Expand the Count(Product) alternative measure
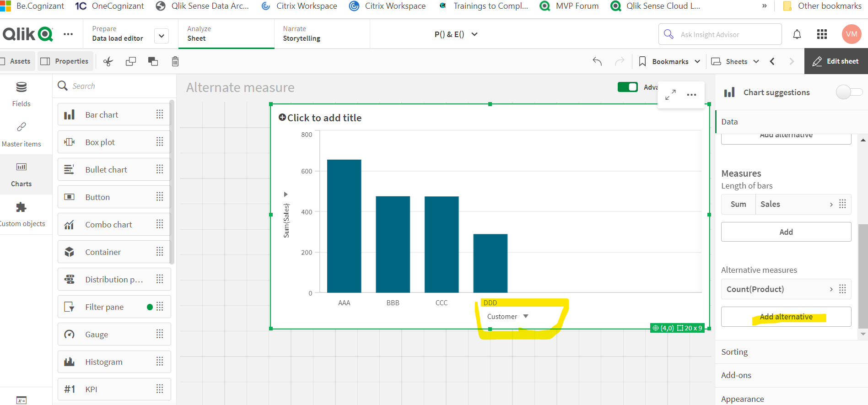The width and height of the screenshot is (868, 405). pos(831,289)
